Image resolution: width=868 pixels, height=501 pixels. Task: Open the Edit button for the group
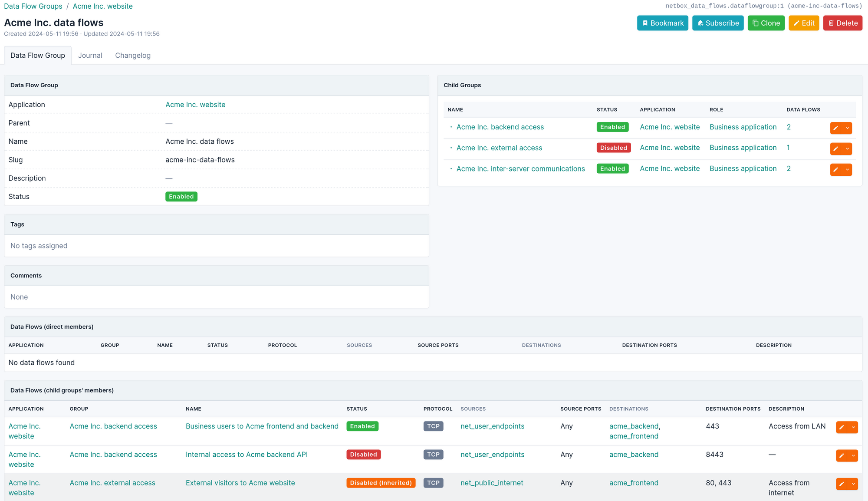click(x=804, y=23)
